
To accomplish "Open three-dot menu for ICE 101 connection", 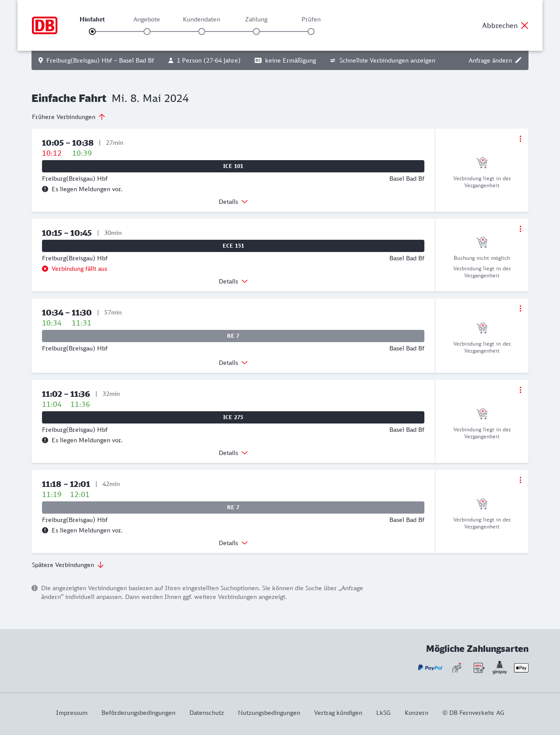I will (520, 139).
